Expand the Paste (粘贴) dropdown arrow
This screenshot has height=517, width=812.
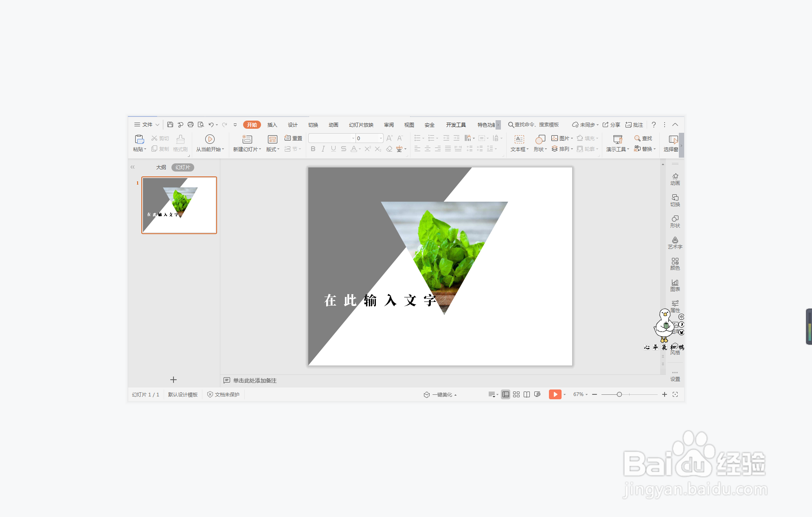[145, 149]
